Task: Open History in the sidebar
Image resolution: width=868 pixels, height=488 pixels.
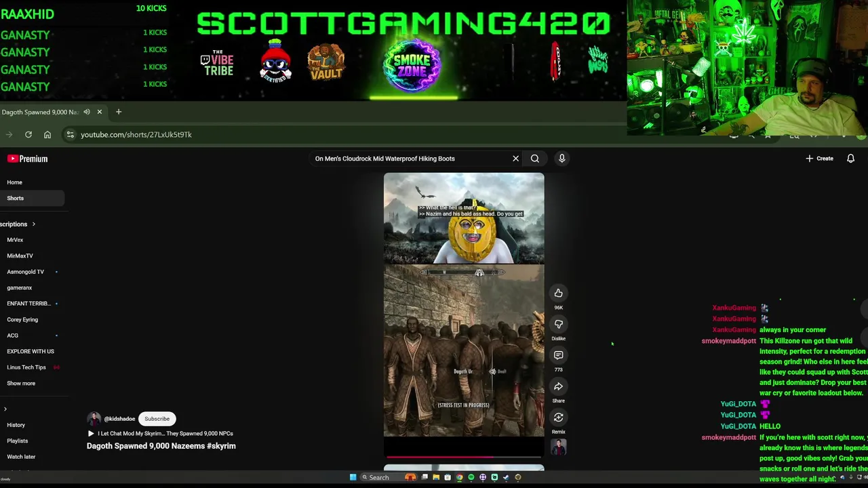Action: point(16,425)
